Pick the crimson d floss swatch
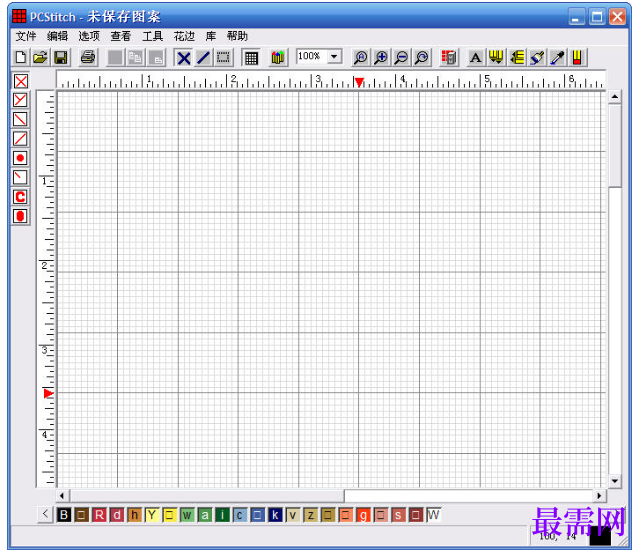 pyautogui.click(x=117, y=515)
